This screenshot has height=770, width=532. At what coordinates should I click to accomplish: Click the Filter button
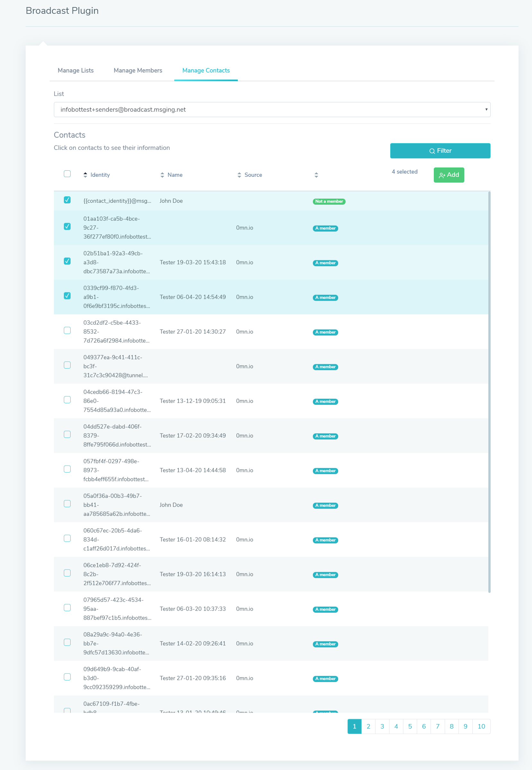tap(440, 151)
